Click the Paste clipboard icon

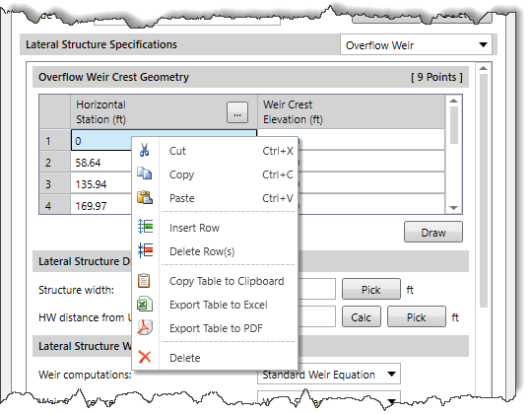click(x=145, y=197)
